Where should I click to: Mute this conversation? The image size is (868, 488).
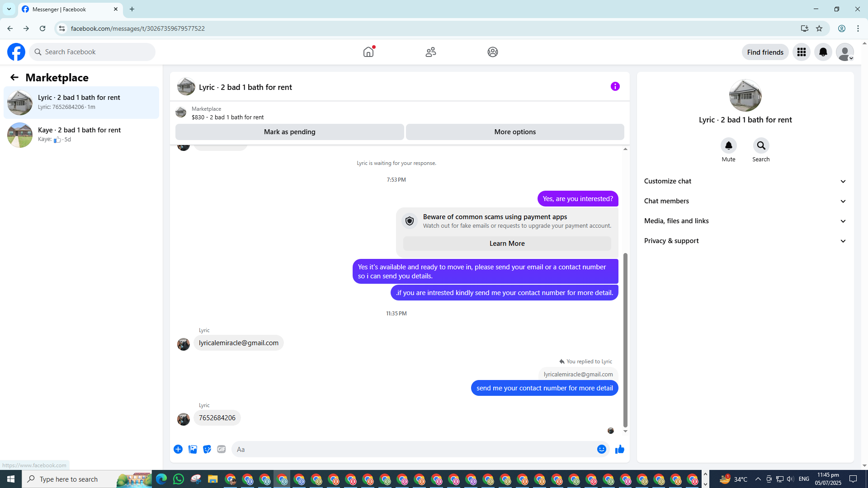coord(728,146)
